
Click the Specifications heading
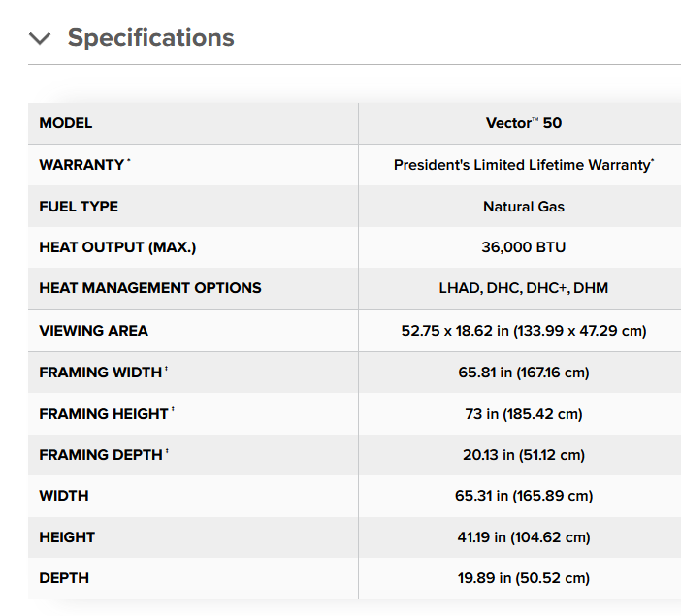[x=150, y=38]
